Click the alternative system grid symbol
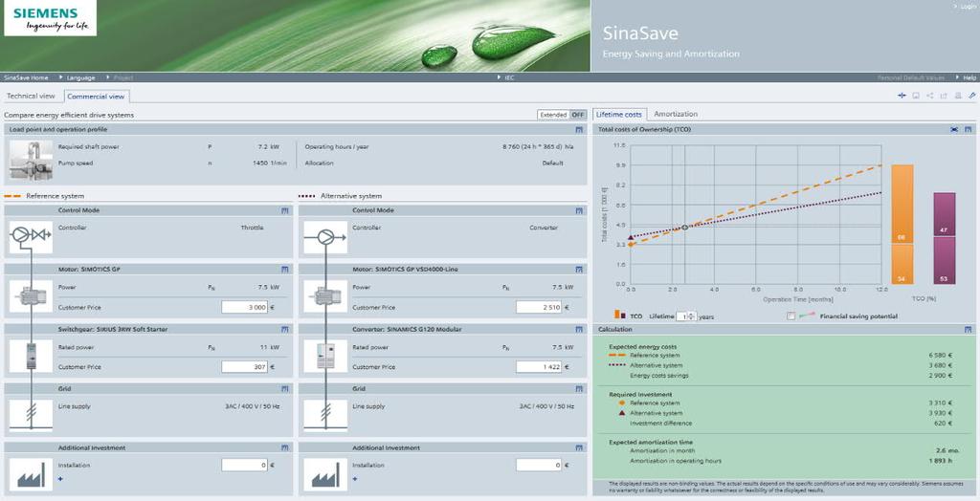Viewport: 980px width, 501px height. pyautogui.click(x=325, y=415)
